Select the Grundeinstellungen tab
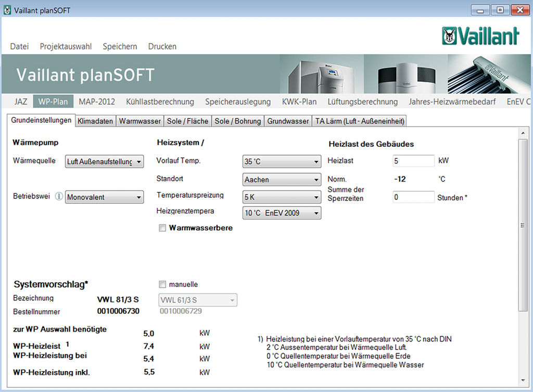This screenshot has width=533, height=392. [x=41, y=120]
